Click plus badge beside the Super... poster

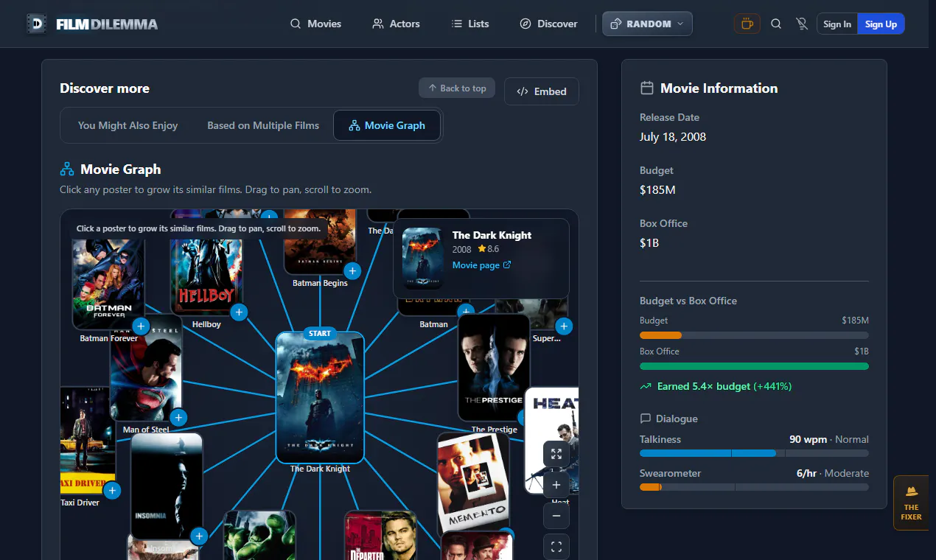pyautogui.click(x=564, y=326)
